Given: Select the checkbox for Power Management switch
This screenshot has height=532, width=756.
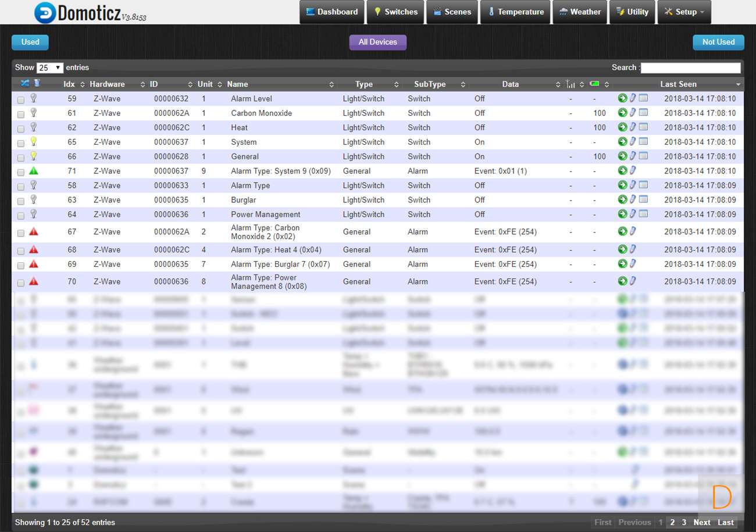Looking at the screenshot, I should coord(21,216).
